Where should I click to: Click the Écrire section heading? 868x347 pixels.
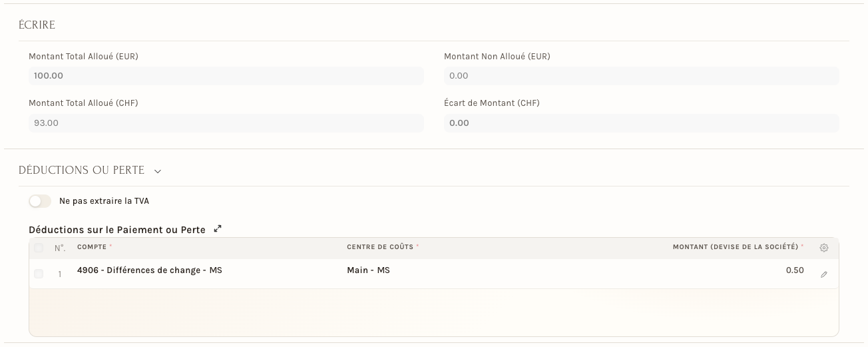tap(37, 25)
